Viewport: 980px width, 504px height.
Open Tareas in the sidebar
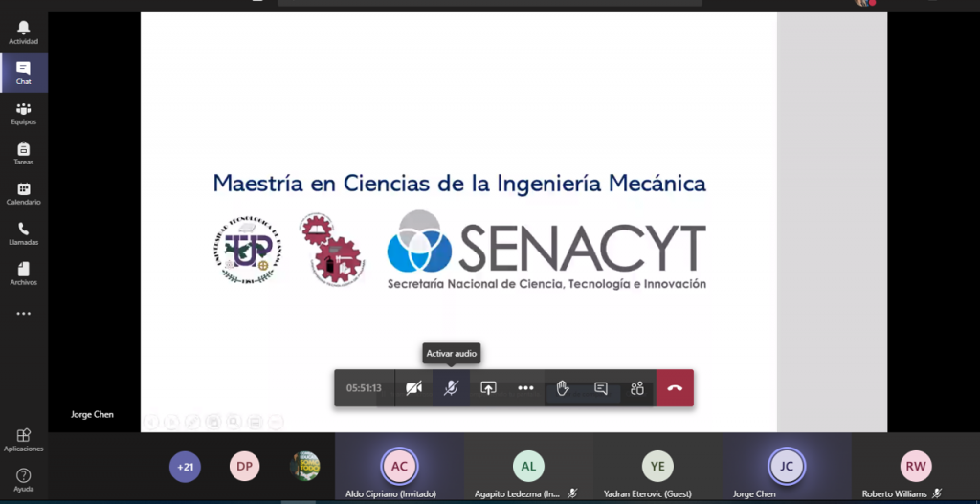point(24,153)
